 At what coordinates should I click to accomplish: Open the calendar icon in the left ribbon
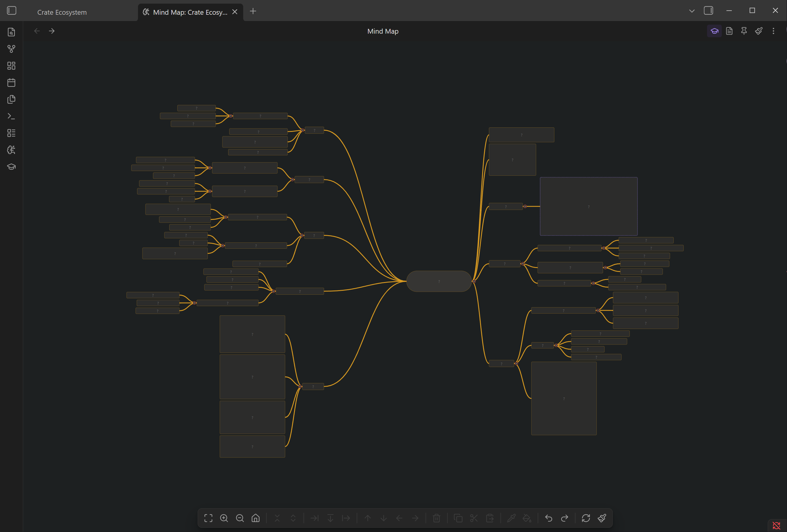click(x=11, y=82)
